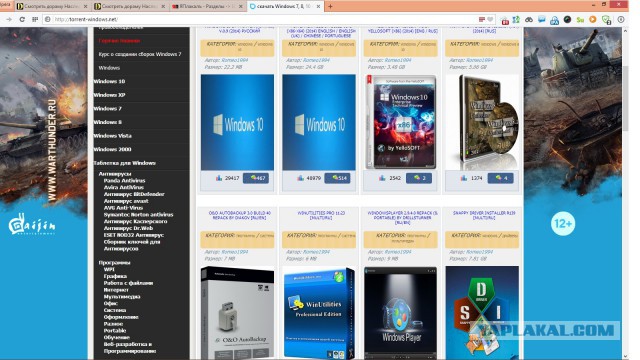Open Windows 8 sidebar category
This screenshot has width=640, height=360.
point(108,122)
